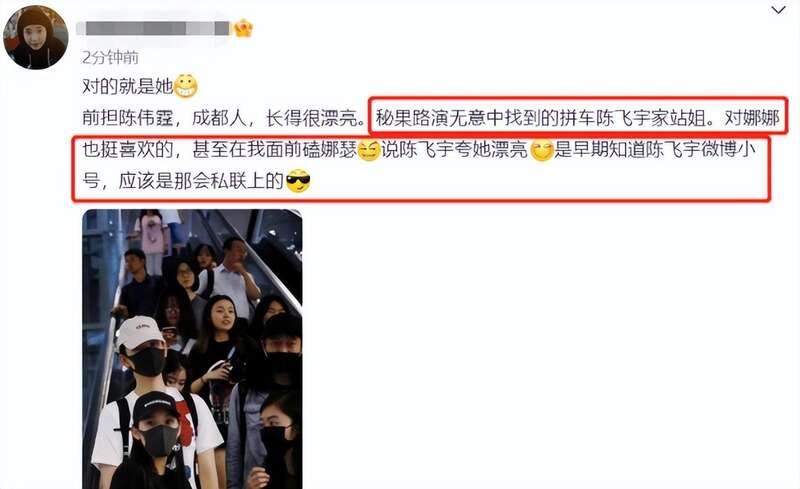
Task: Click the grinning emoji after 对的就是她
Action: coord(186,86)
